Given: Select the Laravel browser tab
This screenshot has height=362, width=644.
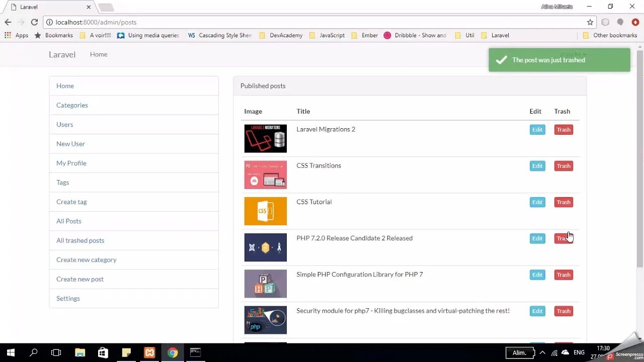Looking at the screenshot, I should click(x=50, y=7).
